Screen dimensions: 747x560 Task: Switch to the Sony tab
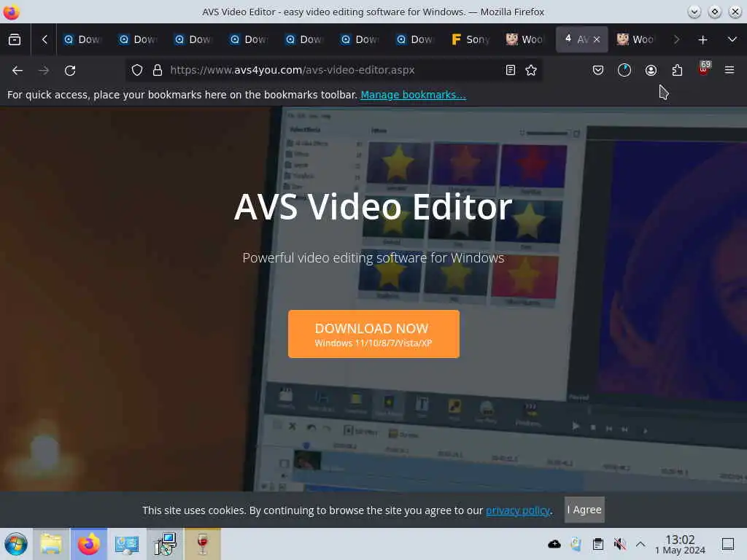click(471, 39)
